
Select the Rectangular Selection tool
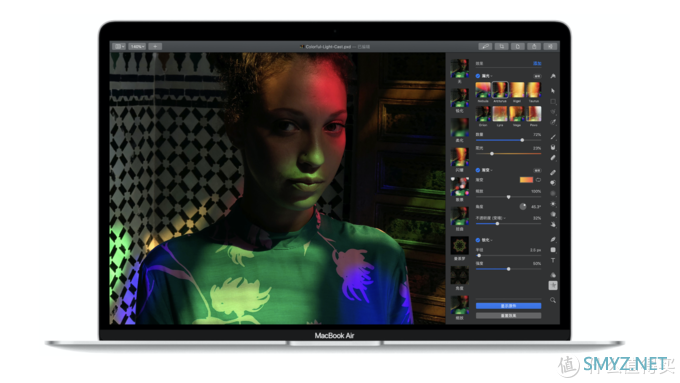553,101
